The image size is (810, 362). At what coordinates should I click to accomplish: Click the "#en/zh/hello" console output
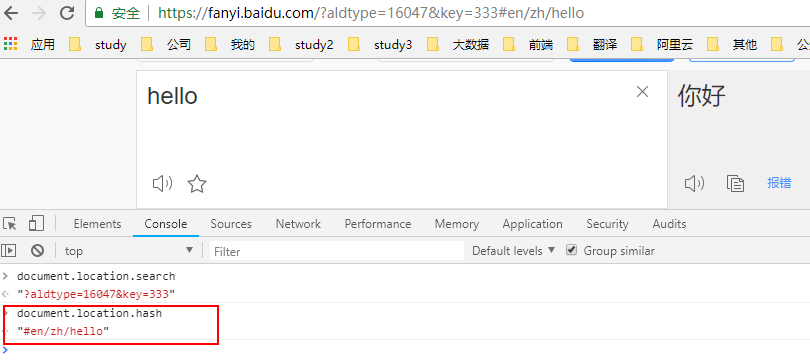coord(63,332)
